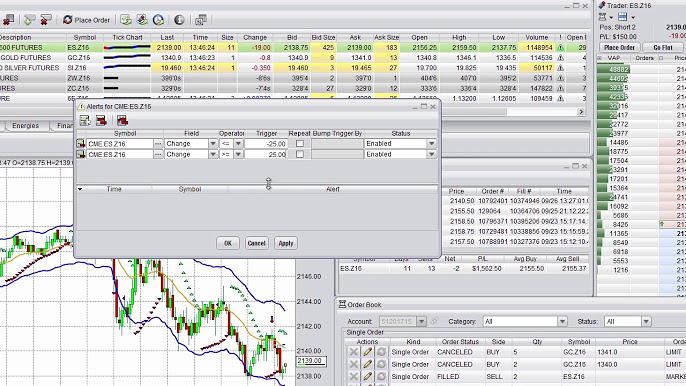Viewport: 686px width, 386px height.
Task: Edit the GC.Z16 1340.0 order with pencil
Action: [x=368, y=364]
